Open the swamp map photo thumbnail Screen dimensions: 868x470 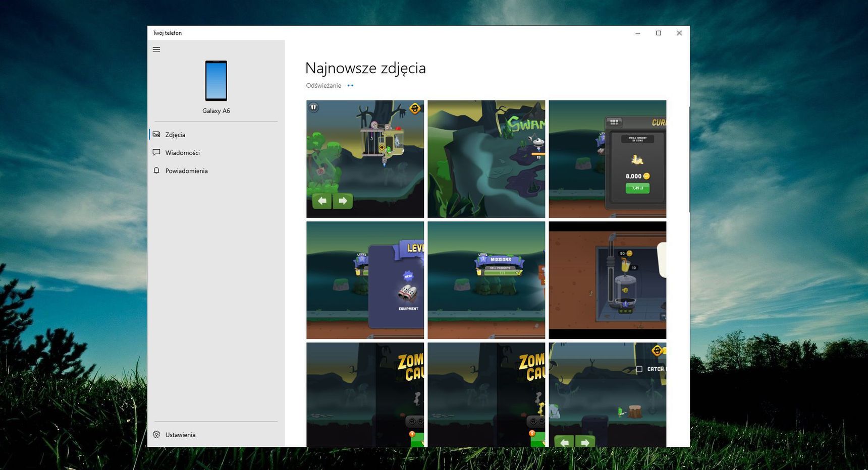[486, 159]
